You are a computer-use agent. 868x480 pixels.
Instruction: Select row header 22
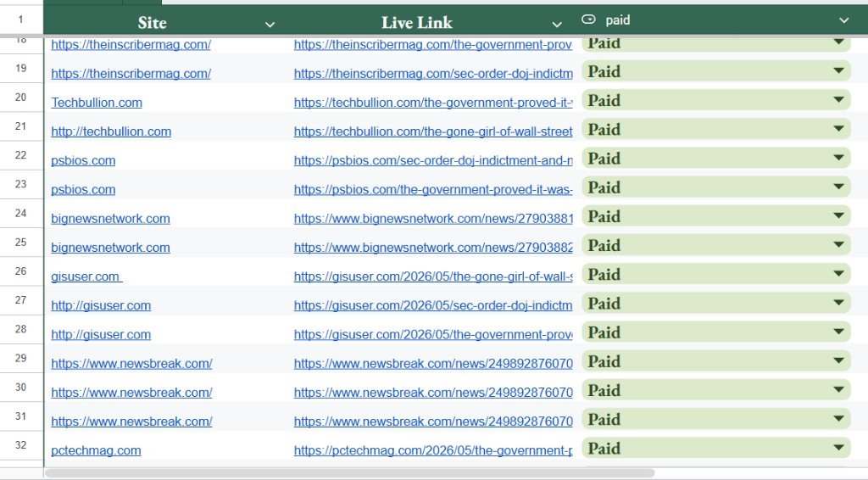tap(21, 155)
